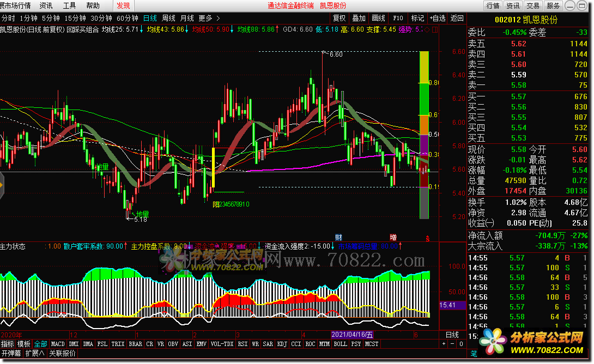Click the 买一 5.57 order book row

pos(528,96)
